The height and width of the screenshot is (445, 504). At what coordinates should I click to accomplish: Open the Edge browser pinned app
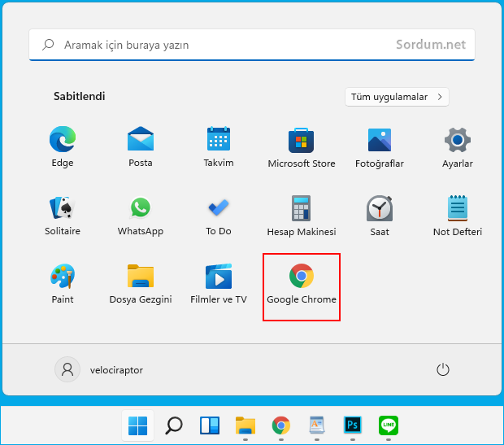[63, 146]
